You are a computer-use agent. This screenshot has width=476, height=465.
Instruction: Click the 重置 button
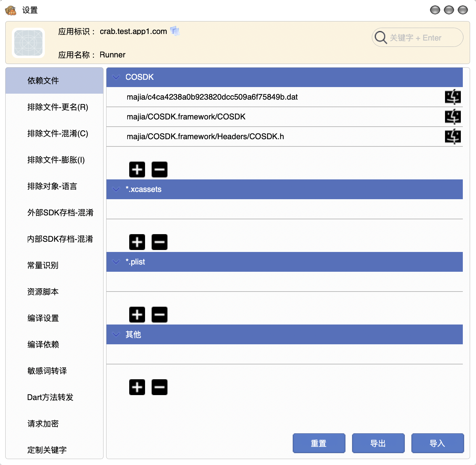coord(319,443)
